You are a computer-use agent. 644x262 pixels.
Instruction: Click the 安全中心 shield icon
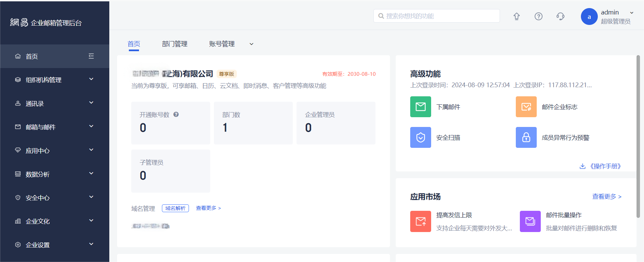[18, 198]
